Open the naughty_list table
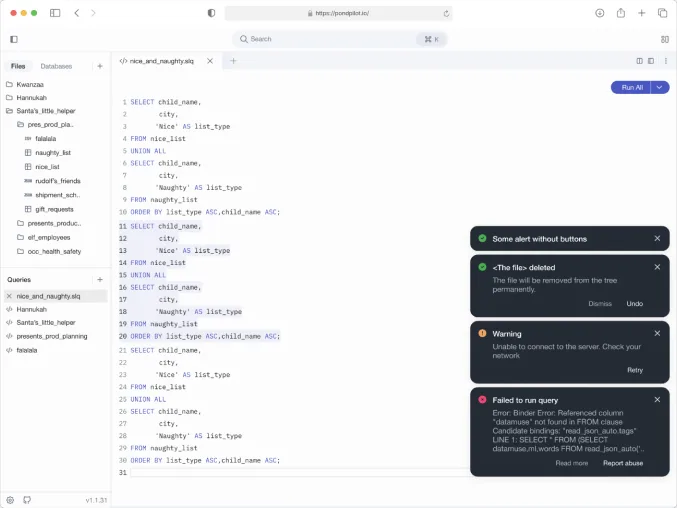The height and width of the screenshot is (508, 677). tap(53, 153)
